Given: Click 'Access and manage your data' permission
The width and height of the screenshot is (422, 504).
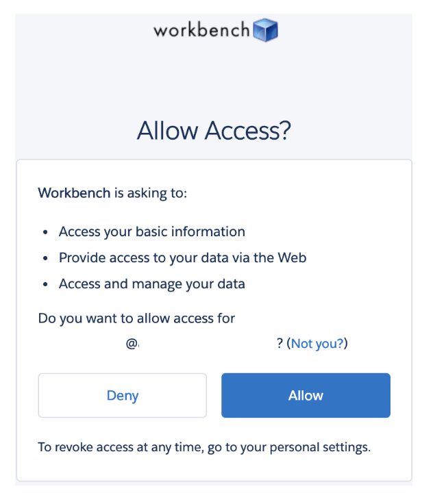Looking at the screenshot, I should tap(152, 283).
